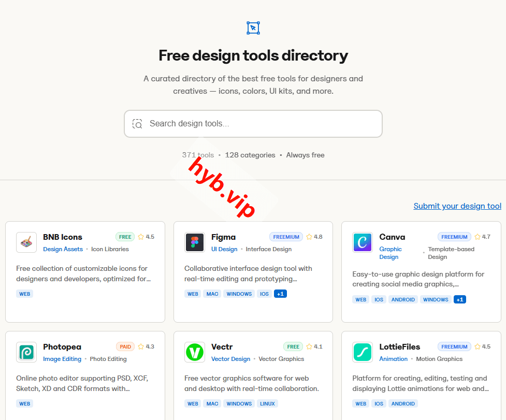Open the Submit your design tool link

pos(457,206)
